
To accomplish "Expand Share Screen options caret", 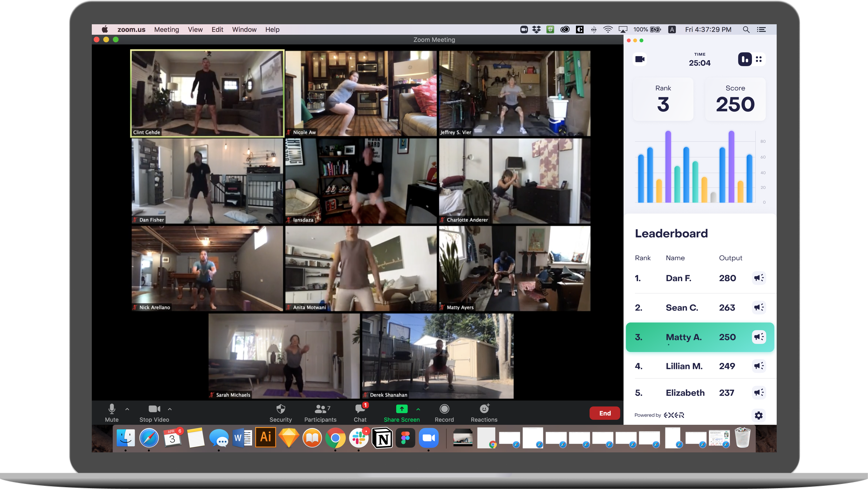I will point(418,409).
